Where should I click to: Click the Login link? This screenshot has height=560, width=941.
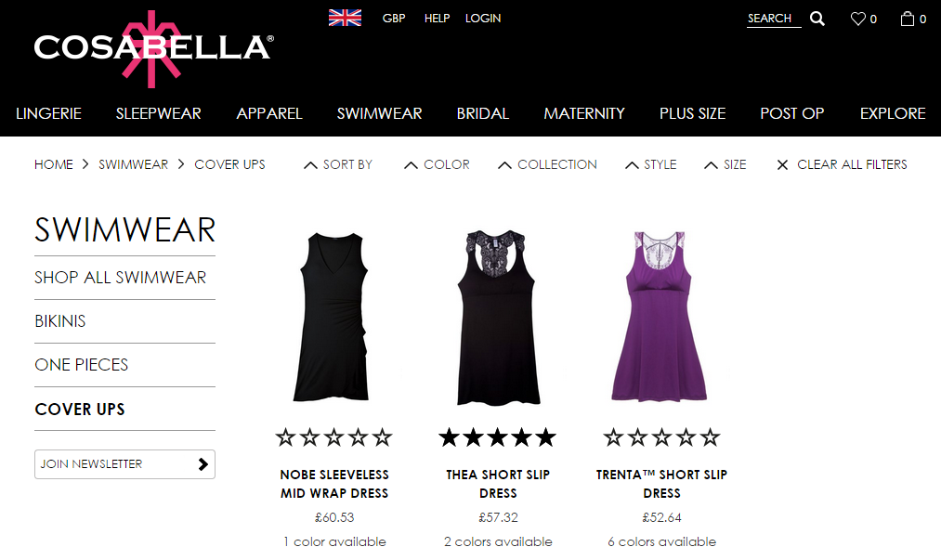pos(483,18)
